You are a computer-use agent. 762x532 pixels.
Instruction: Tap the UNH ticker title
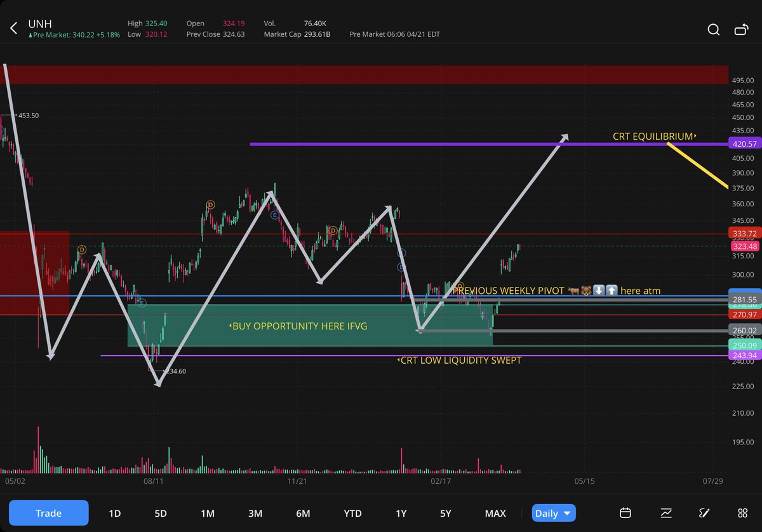(x=39, y=24)
